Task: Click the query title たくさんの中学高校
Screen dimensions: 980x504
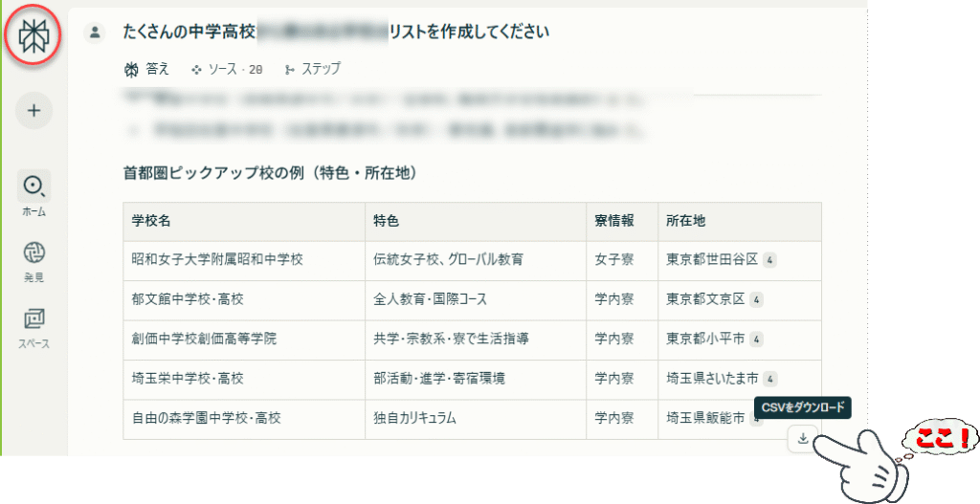Action: tap(190, 32)
